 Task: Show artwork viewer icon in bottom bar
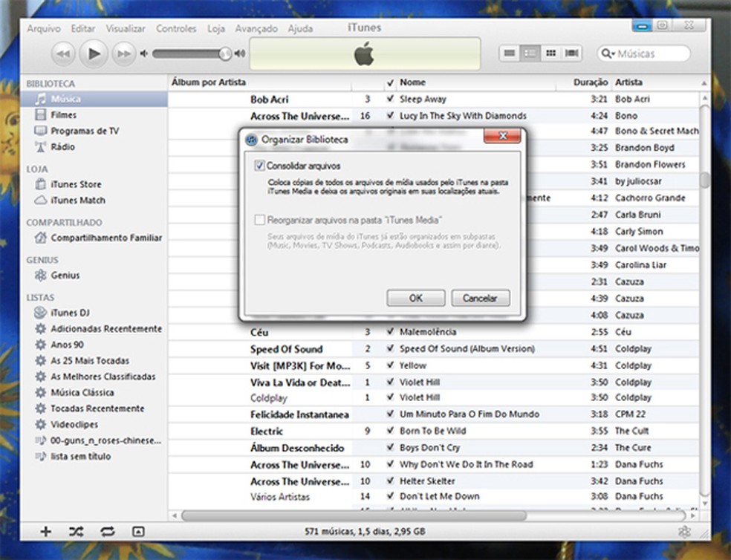coord(138,531)
